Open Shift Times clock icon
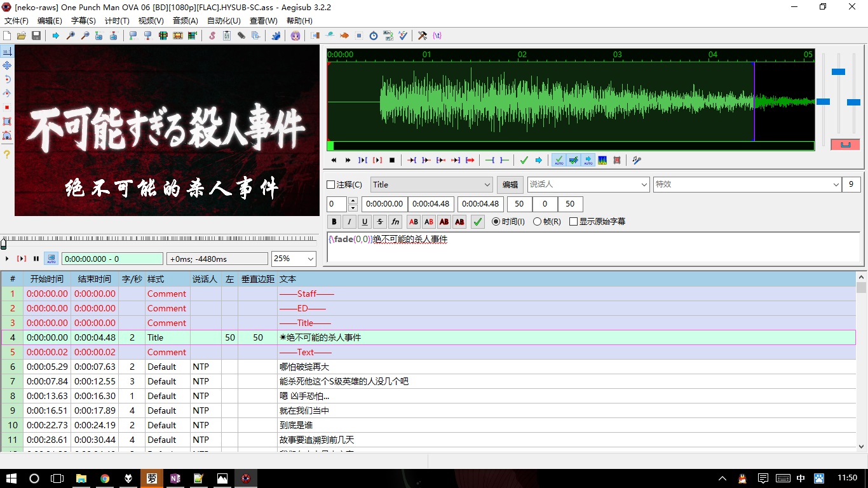This screenshot has height=488, width=868. [374, 36]
